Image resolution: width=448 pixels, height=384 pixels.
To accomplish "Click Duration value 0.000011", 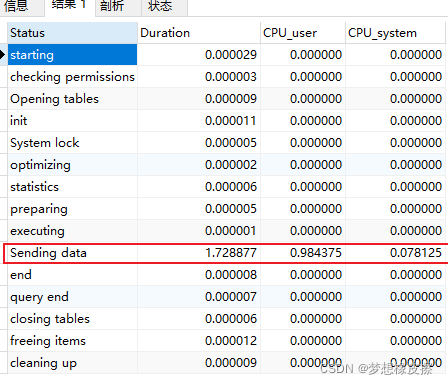I will 231,121.
